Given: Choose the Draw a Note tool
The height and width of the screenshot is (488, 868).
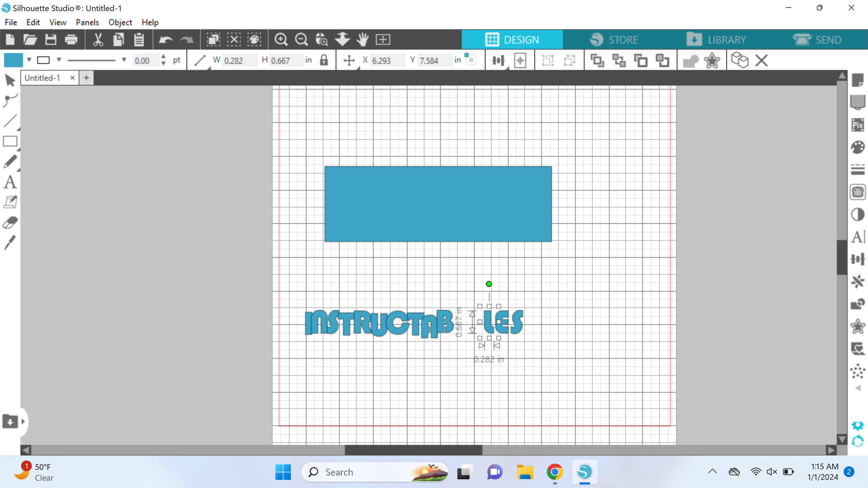Looking at the screenshot, I should (10, 202).
